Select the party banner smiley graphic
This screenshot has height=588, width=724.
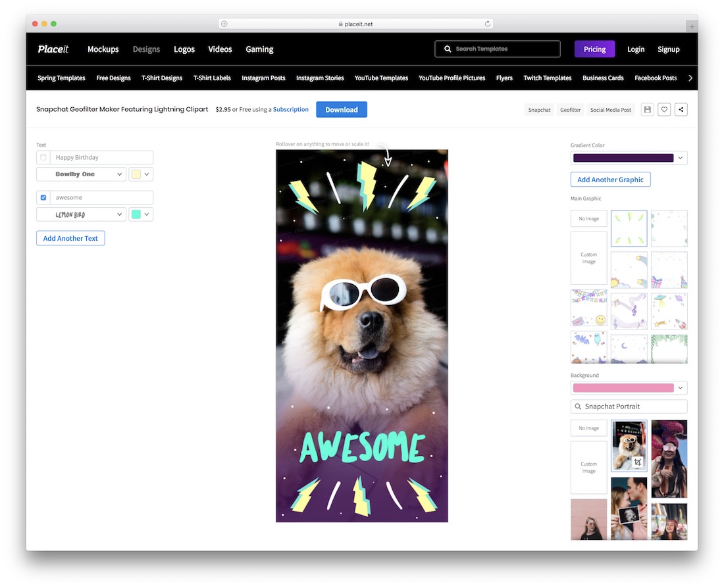click(588, 308)
